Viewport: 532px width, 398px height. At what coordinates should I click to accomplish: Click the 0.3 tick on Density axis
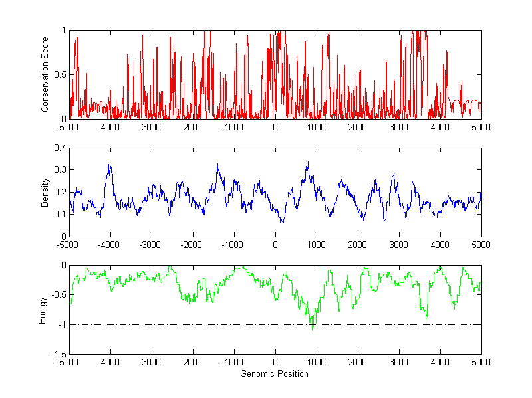tap(59, 170)
